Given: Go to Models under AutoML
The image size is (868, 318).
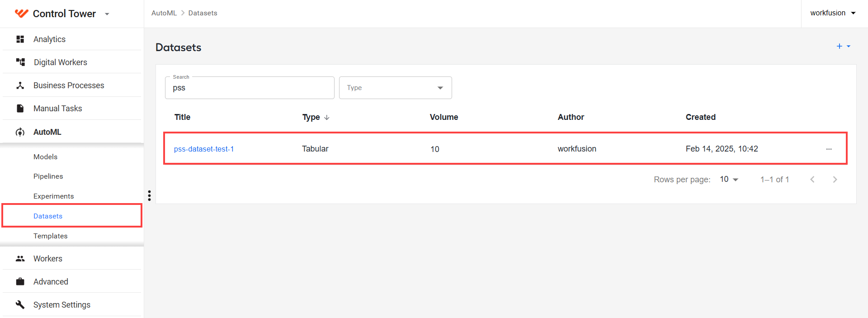Looking at the screenshot, I should tap(45, 157).
